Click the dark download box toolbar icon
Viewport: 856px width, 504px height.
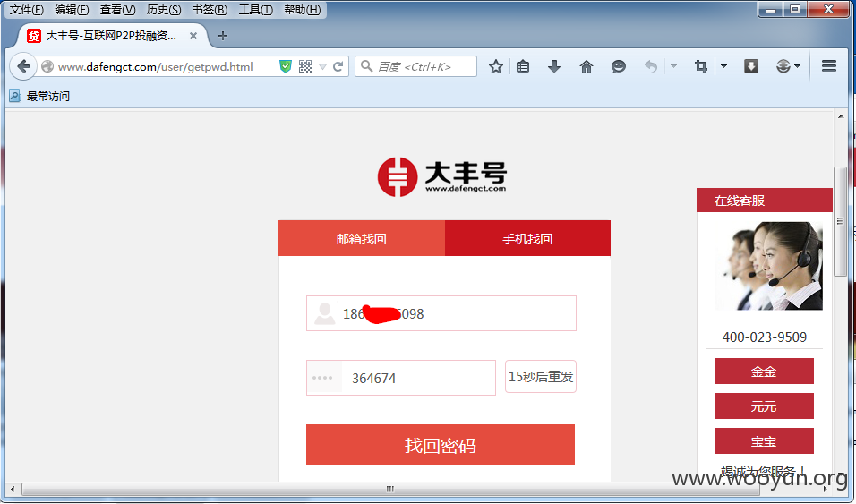[x=751, y=66]
